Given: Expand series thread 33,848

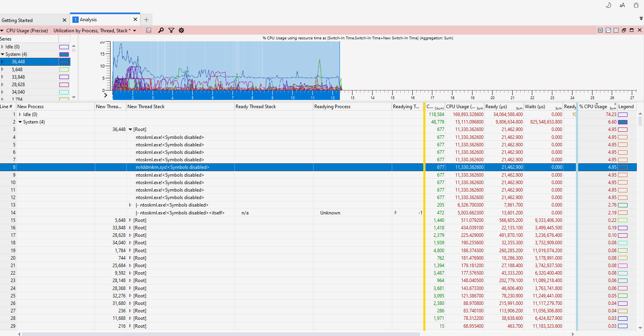Looking at the screenshot, I should click(2, 77).
